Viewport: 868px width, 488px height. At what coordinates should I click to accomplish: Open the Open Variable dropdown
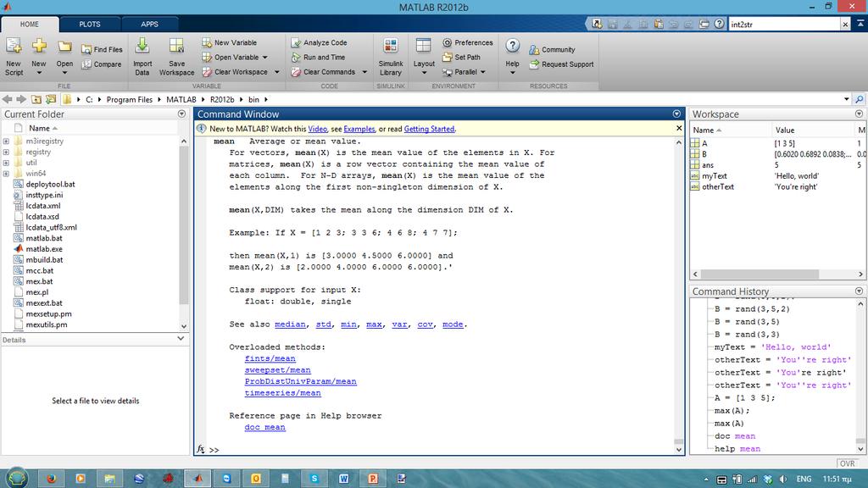(264, 58)
